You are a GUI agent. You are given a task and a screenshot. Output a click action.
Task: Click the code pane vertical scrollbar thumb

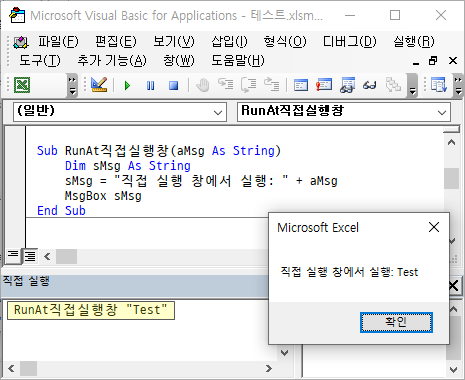[452, 179]
